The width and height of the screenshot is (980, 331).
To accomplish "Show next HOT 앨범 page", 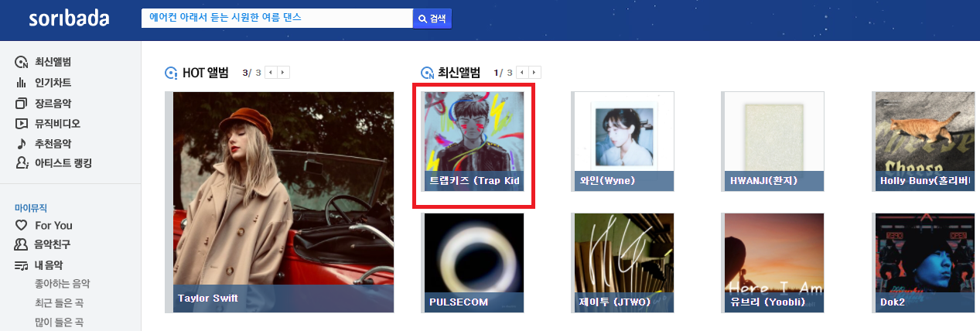I will [x=283, y=73].
